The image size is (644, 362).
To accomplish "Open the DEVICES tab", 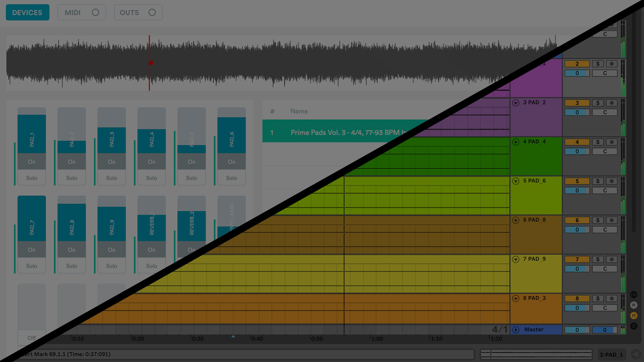I will pyautogui.click(x=28, y=12).
